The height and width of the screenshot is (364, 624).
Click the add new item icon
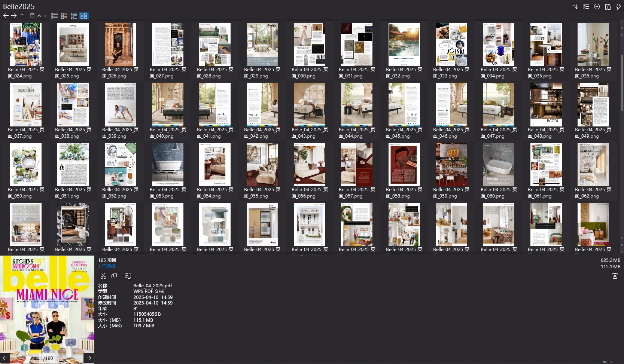[x=597, y=7]
